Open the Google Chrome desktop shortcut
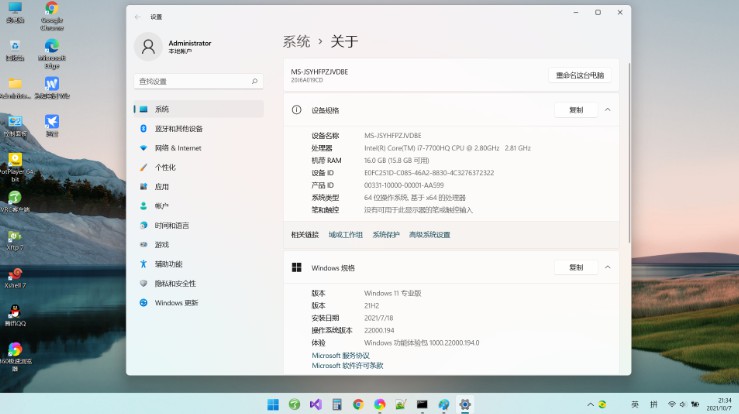 pos(52,16)
